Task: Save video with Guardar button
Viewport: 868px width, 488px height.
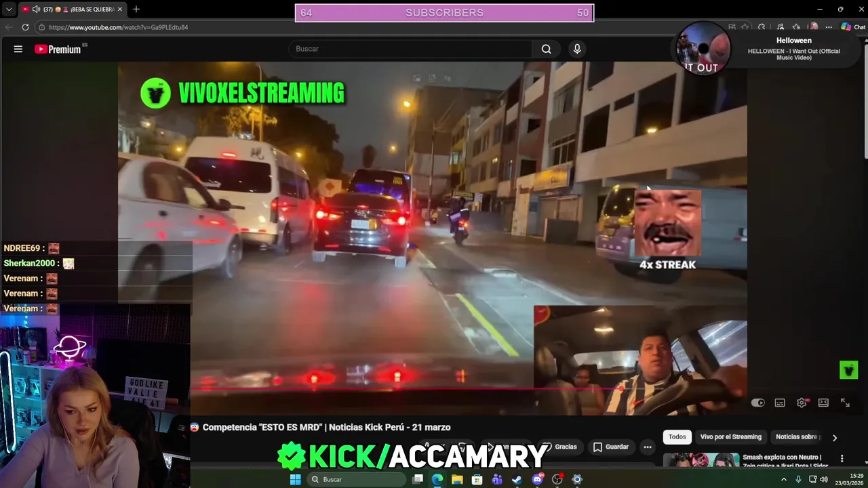Action: [x=611, y=447]
